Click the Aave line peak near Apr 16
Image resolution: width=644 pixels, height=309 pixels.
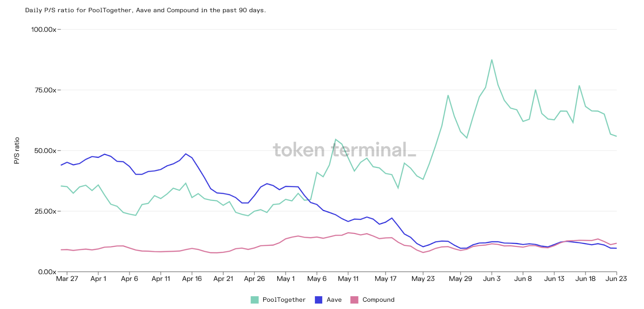pos(186,154)
